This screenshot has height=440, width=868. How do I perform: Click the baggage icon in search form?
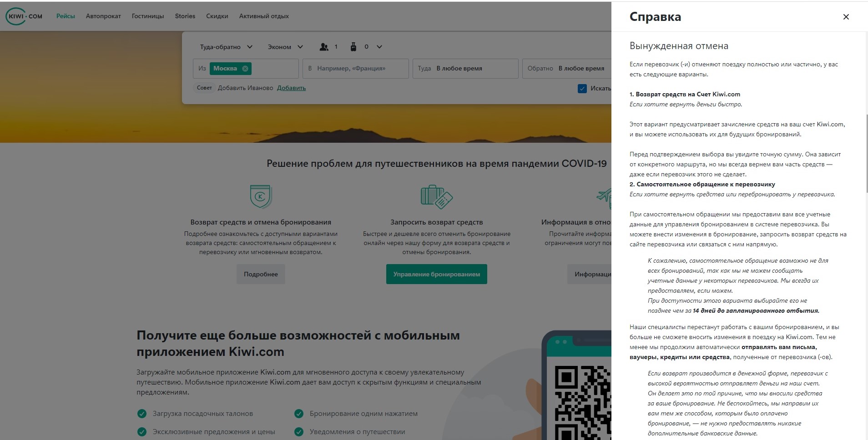click(353, 47)
